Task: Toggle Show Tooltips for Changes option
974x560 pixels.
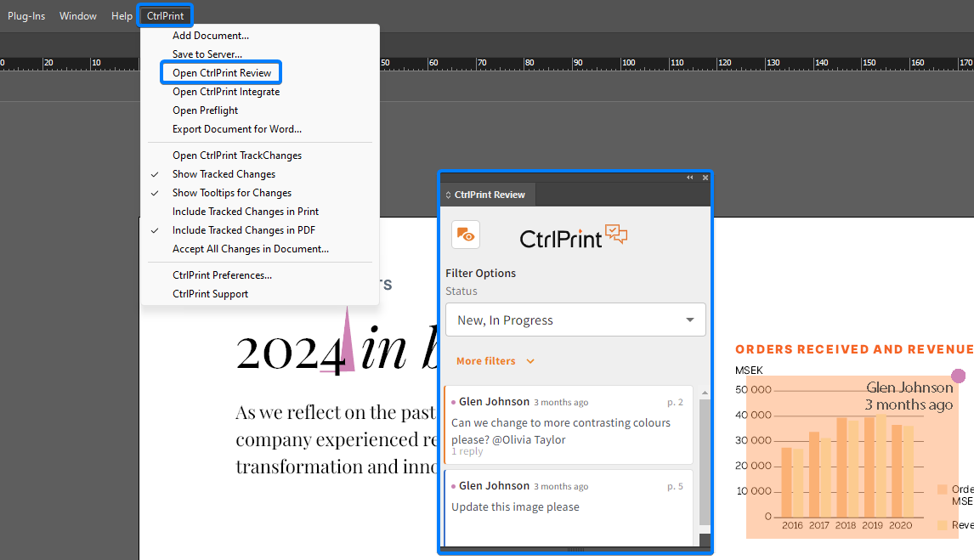Action: [232, 193]
